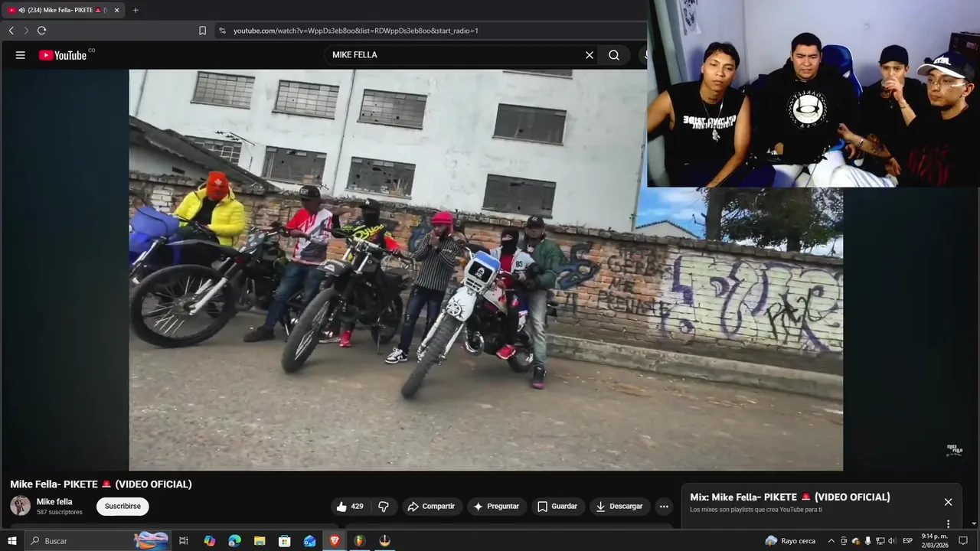Bookmark this page in Brave

coord(202,31)
